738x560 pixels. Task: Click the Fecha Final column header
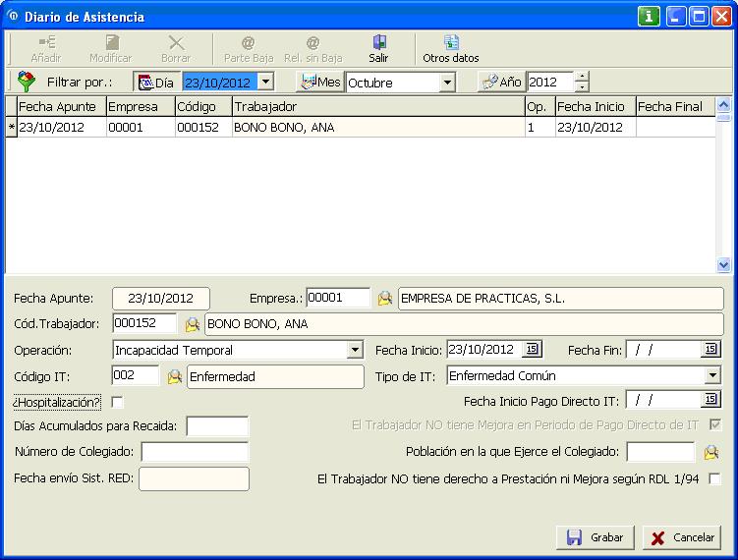[x=675, y=107]
